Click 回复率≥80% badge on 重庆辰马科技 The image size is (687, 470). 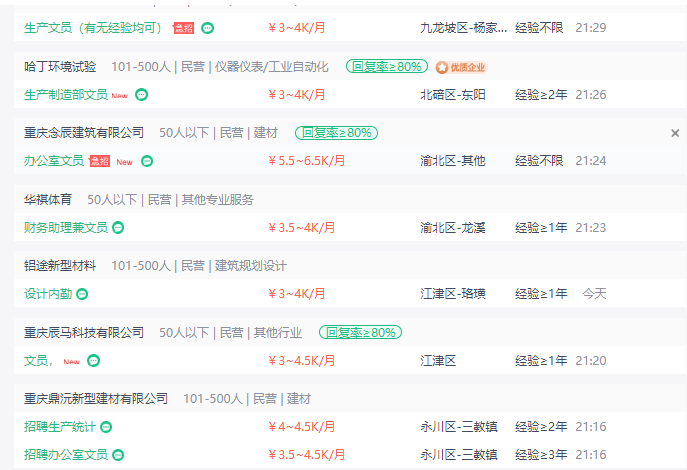361,332
